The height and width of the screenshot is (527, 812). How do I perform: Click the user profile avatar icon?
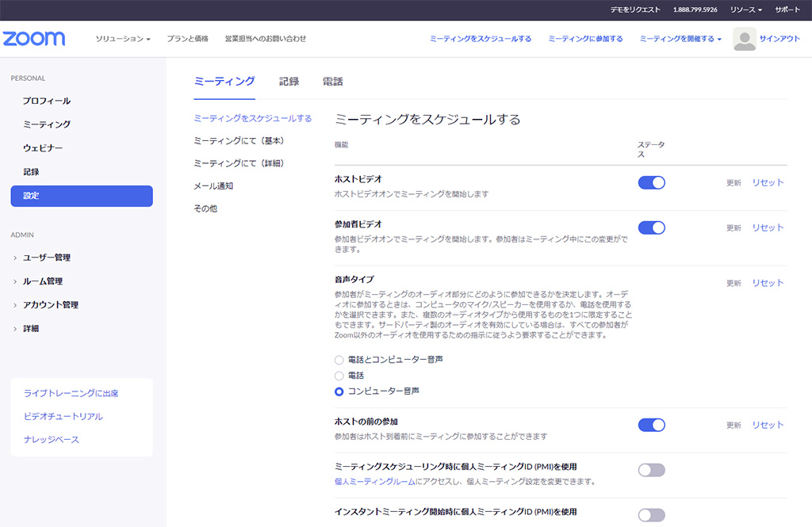745,39
